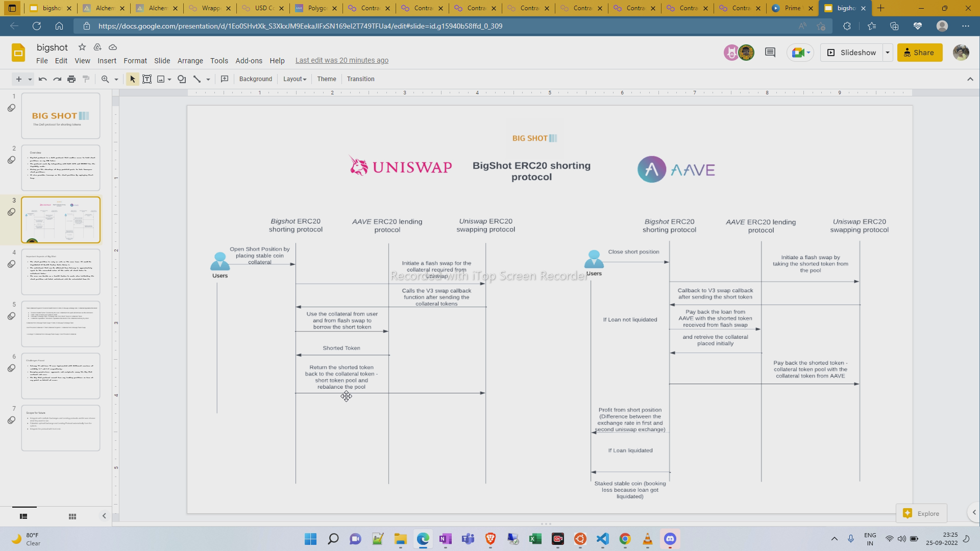Click the undo arrow in toolbar
Screen dimensions: 980x551
pyautogui.click(x=43, y=79)
